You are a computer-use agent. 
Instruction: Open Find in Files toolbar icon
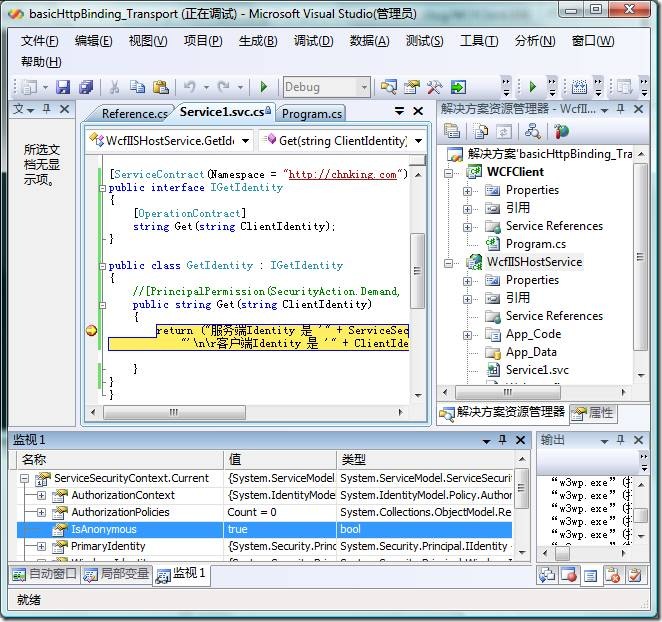388,87
